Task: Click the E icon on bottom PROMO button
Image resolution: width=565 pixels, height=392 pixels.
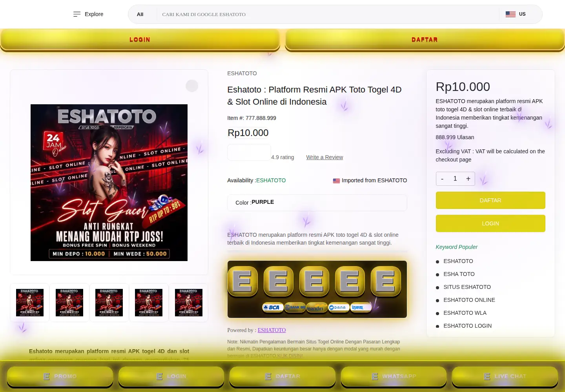Action: (x=46, y=376)
